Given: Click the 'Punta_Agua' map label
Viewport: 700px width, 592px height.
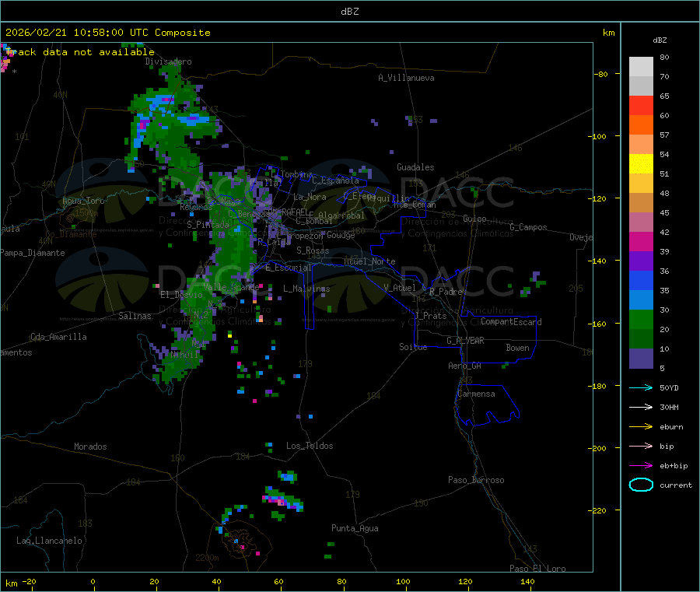Looking at the screenshot, I should [355, 528].
